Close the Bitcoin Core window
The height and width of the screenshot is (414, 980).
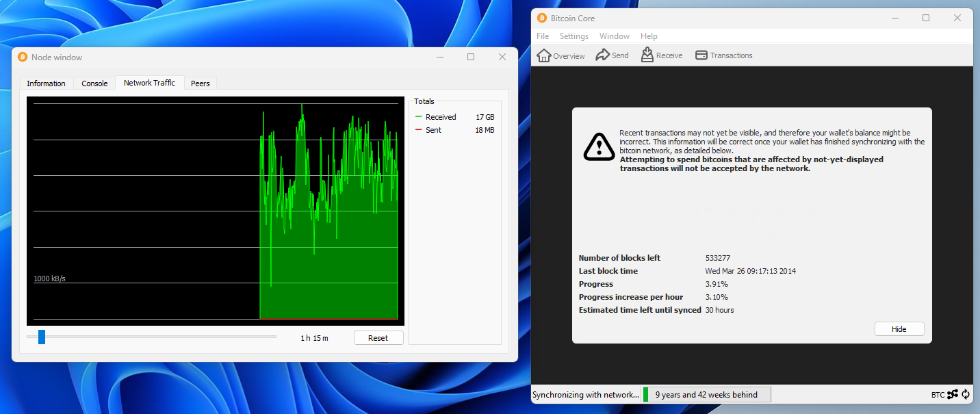click(x=957, y=18)
